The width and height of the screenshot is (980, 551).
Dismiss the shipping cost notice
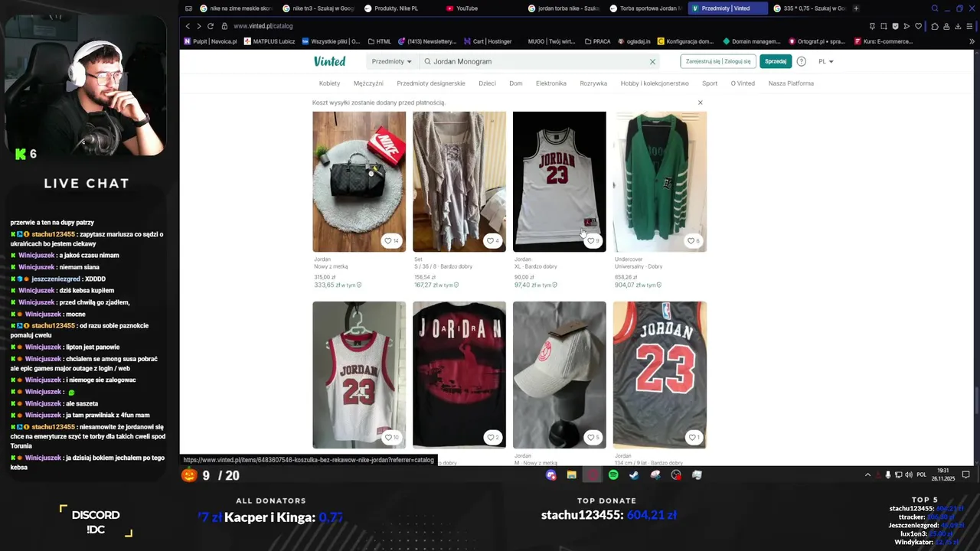coord(700,103)
